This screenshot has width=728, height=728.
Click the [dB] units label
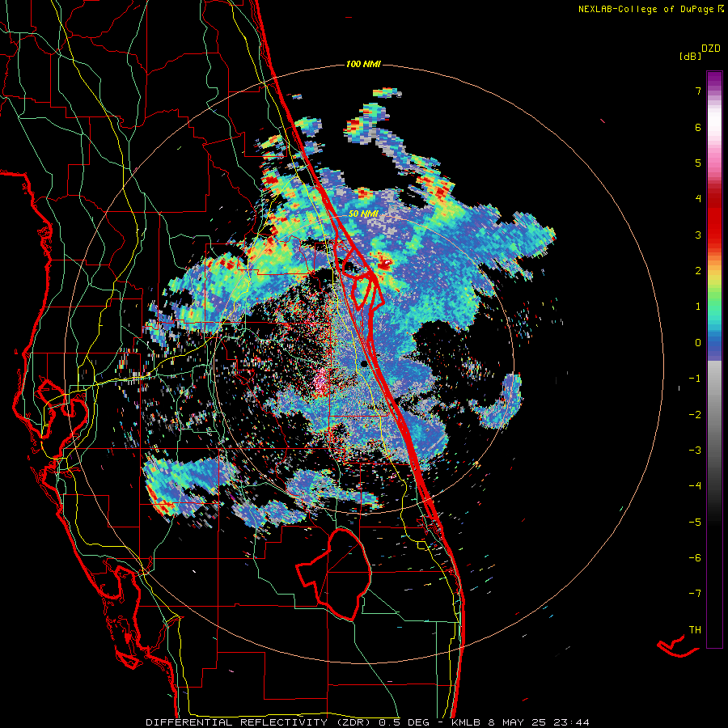coord(690,56)
